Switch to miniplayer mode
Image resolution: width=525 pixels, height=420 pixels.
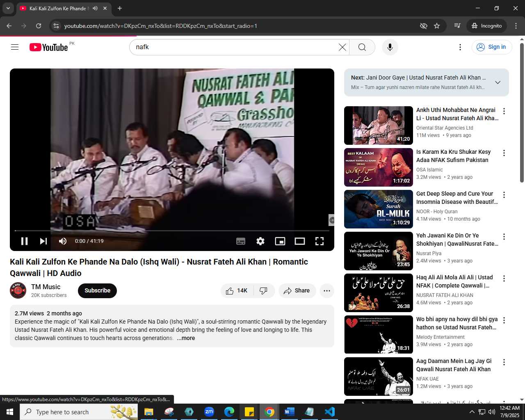point(280,241)
